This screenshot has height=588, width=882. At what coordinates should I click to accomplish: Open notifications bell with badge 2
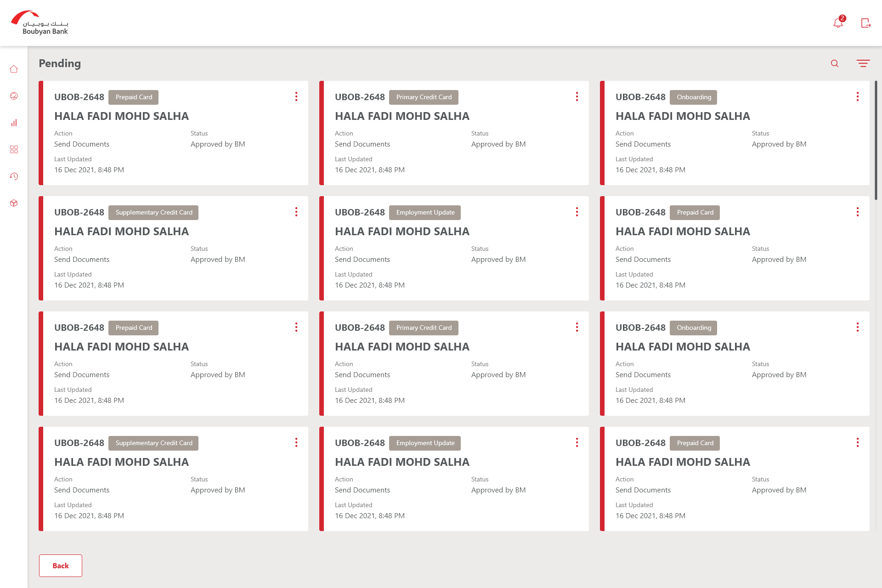point(838,23)
